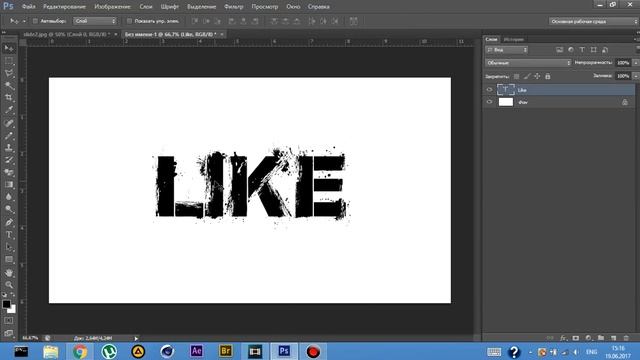Select the Path Selection tool

pyautogui.click(x=9, y=247)
